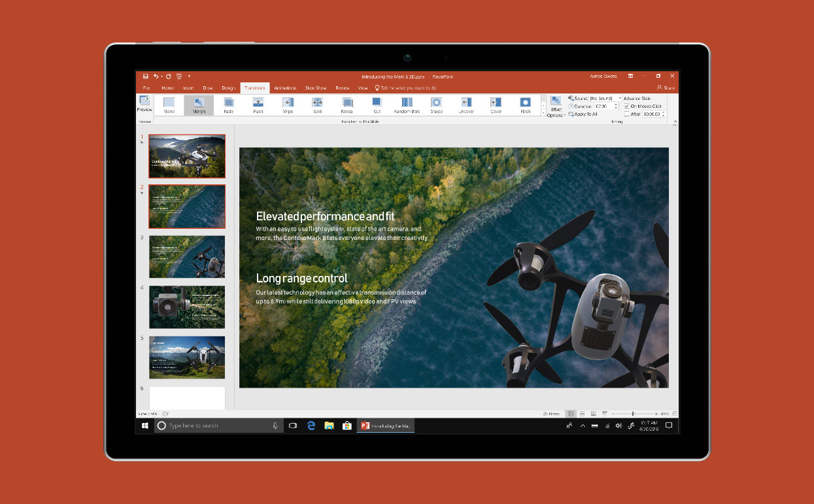Image resolution: width=814 pixels, height=504 pixels.
Task: Toggle the On Mouse Click advance option
Action: pyautogui.click(x=626, y=106)
